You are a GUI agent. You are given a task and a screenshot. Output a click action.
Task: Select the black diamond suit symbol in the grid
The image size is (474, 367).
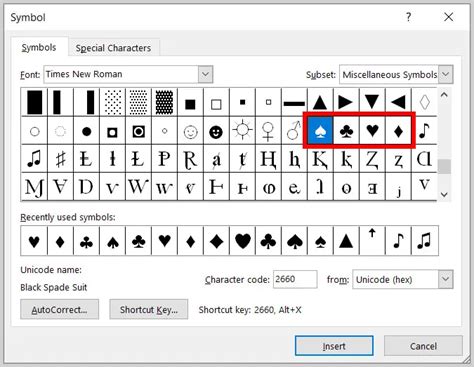pyautogui.click(x=398, y=130)
